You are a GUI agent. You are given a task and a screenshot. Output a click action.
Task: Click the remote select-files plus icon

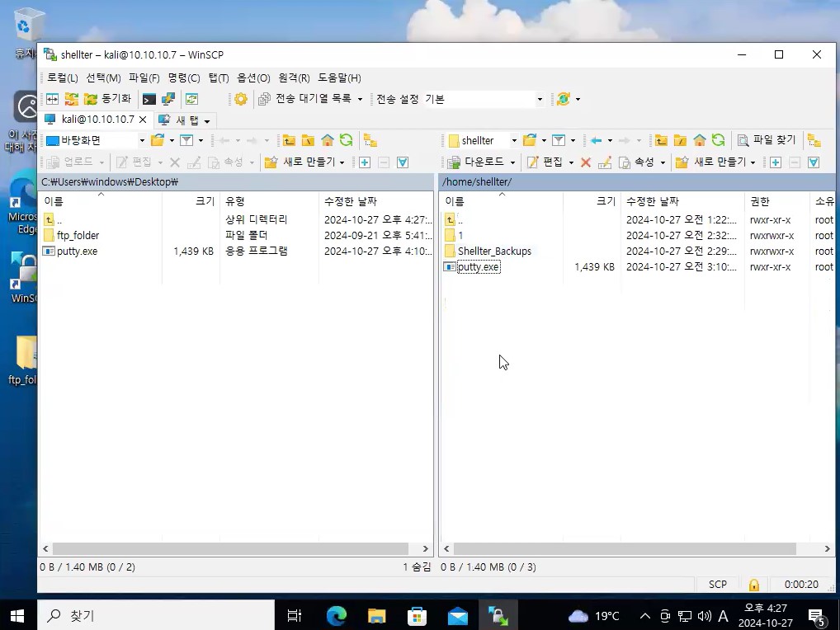775,162
